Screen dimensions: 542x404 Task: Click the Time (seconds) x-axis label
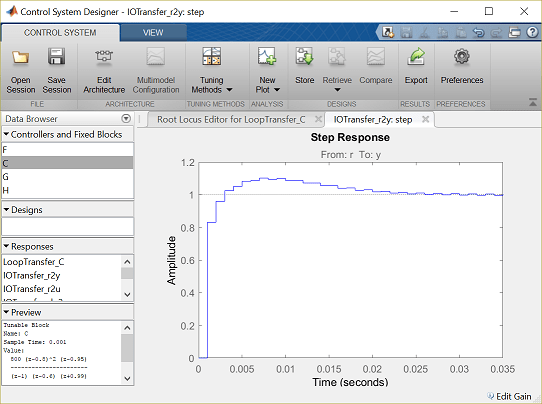(350, 382)
